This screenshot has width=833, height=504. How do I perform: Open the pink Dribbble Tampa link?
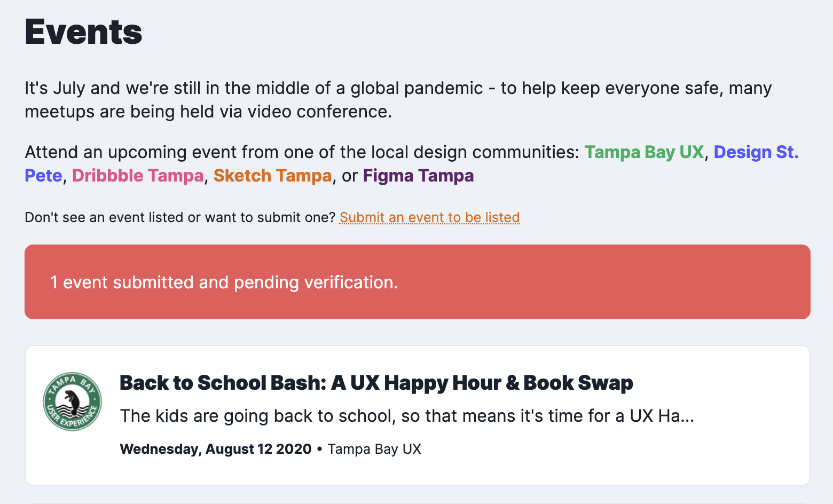point(138,176)
